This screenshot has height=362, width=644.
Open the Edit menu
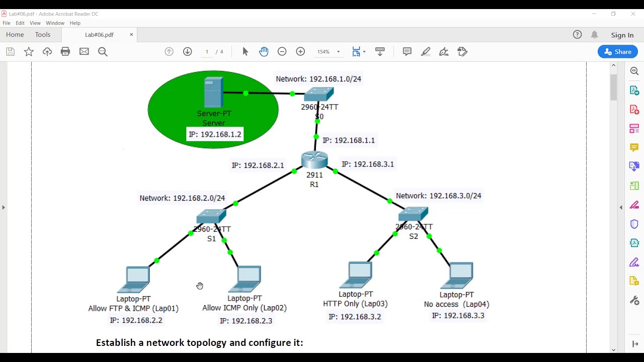[x=20, y=23]
